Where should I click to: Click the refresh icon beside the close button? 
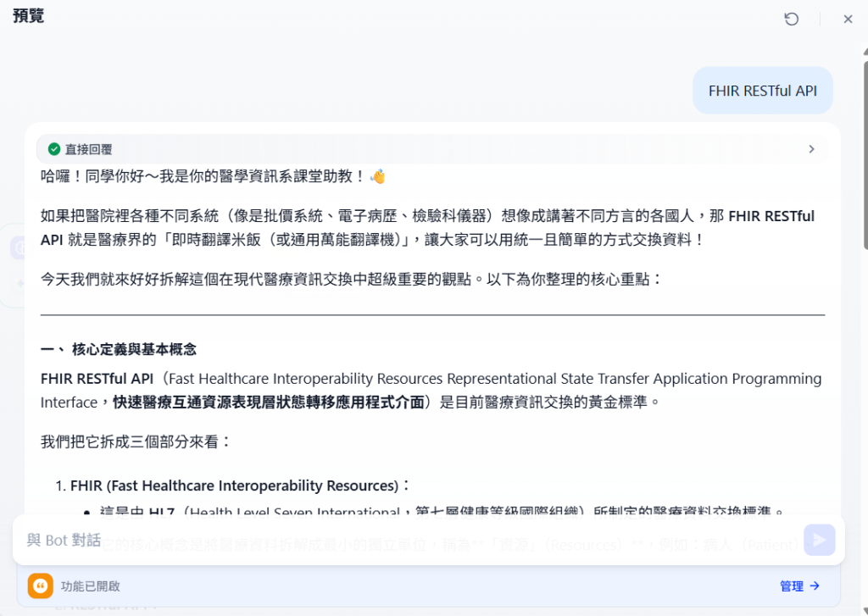pos(792,19)
